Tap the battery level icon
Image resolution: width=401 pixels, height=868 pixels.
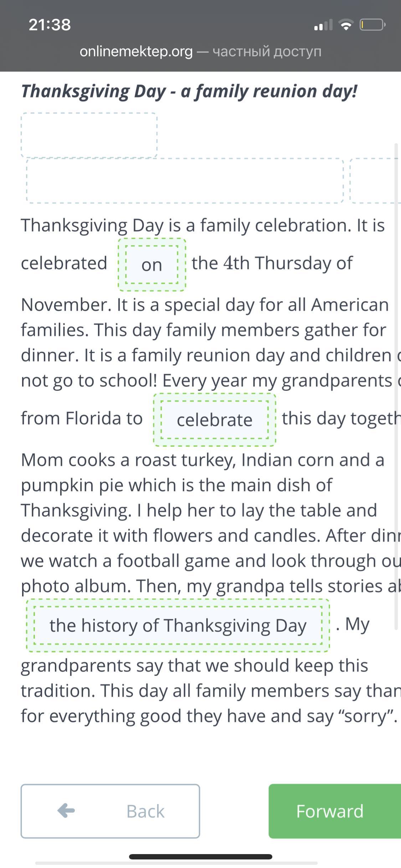tap(372, 25)
